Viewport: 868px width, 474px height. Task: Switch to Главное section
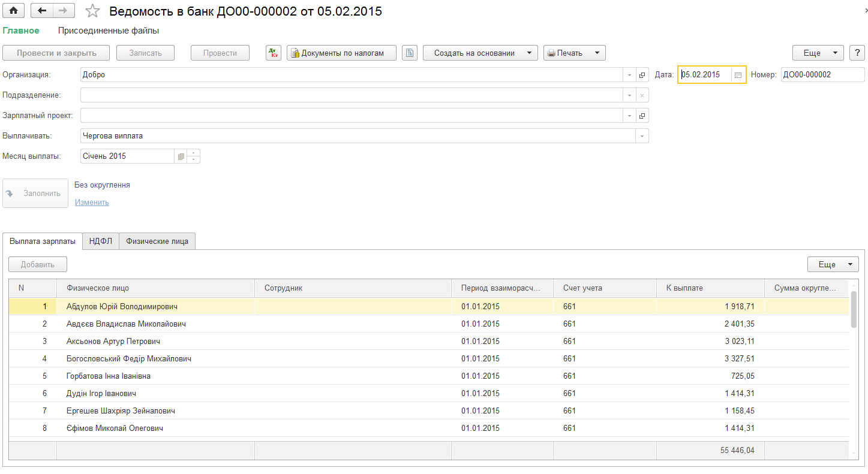click(21, 31)
